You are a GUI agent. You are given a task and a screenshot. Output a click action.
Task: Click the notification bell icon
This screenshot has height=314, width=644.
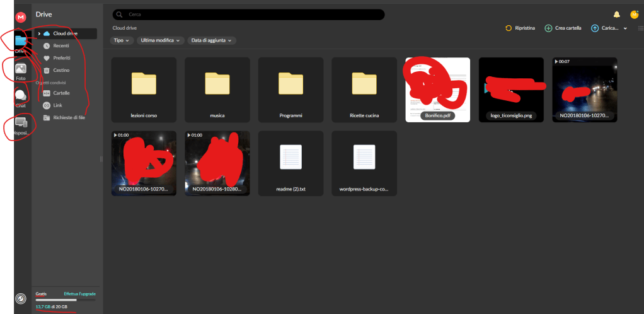[x=616, y=15]
